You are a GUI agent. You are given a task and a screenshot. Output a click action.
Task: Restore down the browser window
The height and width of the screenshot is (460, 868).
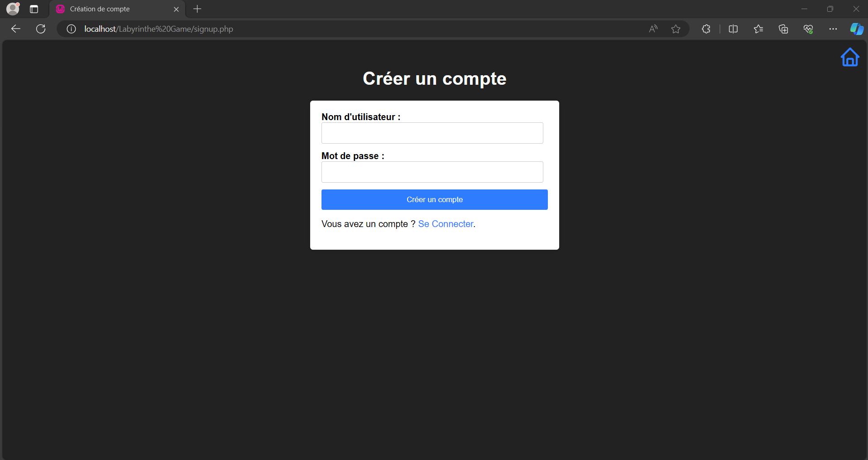(x=830, y=9)
